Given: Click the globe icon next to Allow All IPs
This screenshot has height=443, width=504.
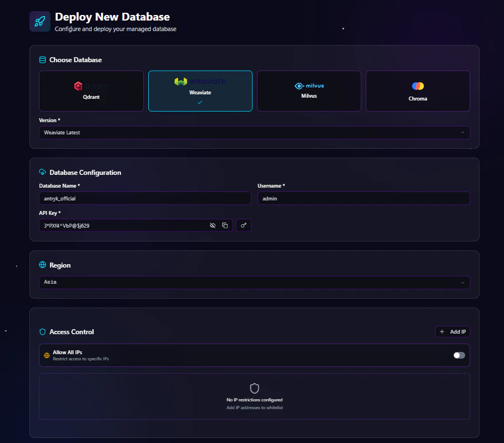Looking at the screenshot, I should pos(47,355).
